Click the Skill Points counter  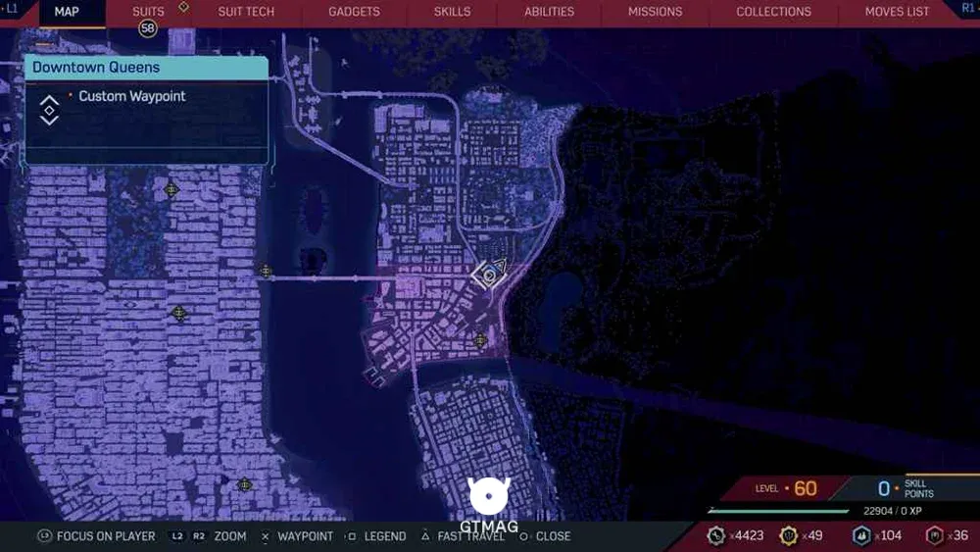(906, 488)
